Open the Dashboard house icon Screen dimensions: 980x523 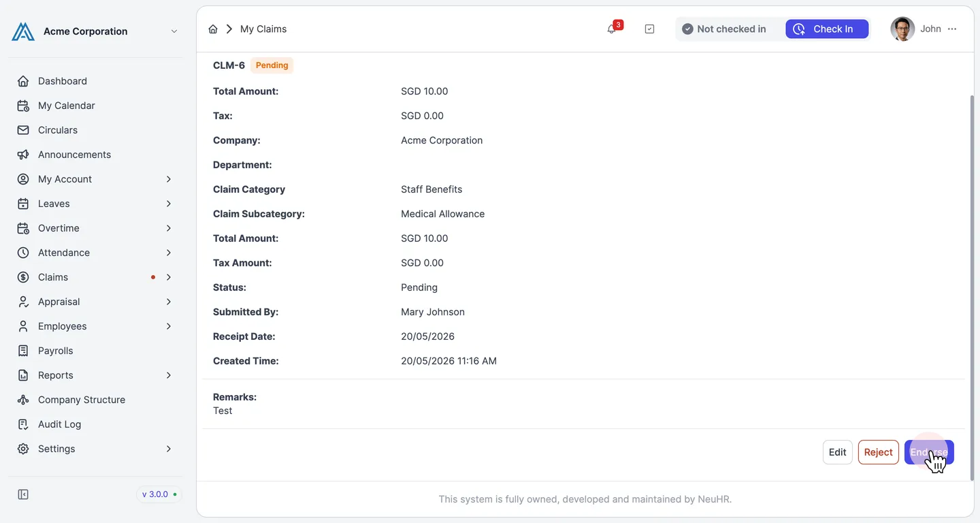click(23, 81)
